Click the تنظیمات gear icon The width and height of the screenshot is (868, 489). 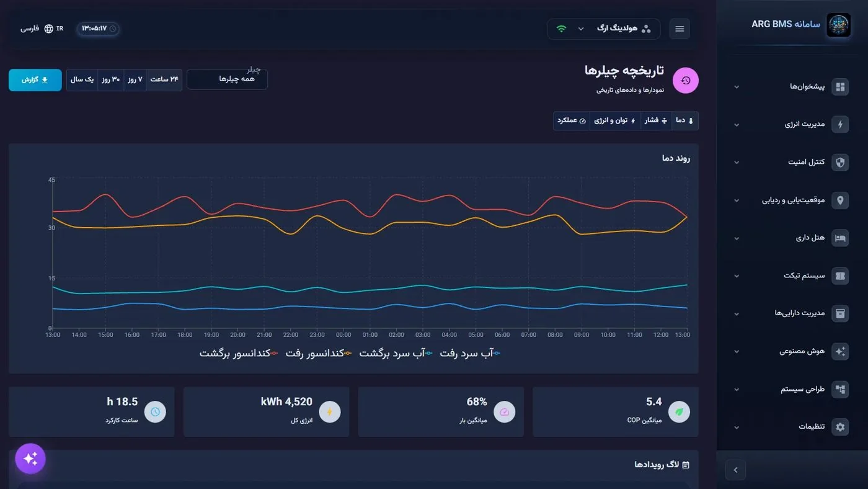coord(840,427)
